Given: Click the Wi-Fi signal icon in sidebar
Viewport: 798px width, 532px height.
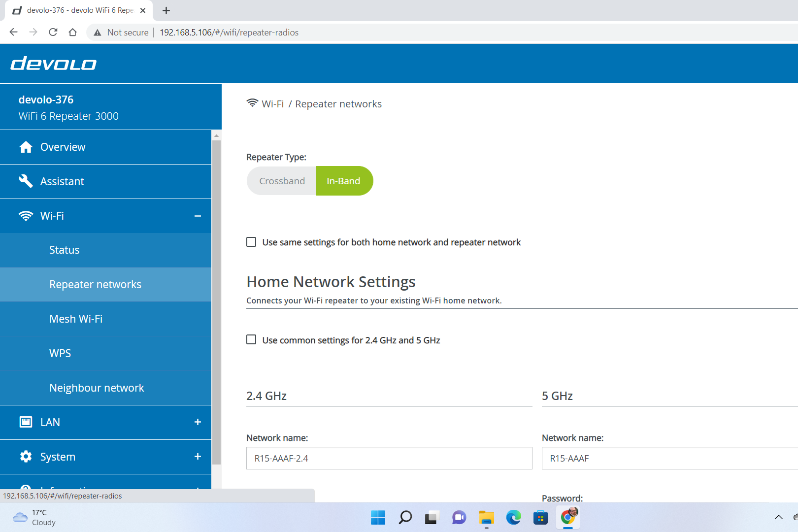Looking at the screenshot, I should coord(26,215).
